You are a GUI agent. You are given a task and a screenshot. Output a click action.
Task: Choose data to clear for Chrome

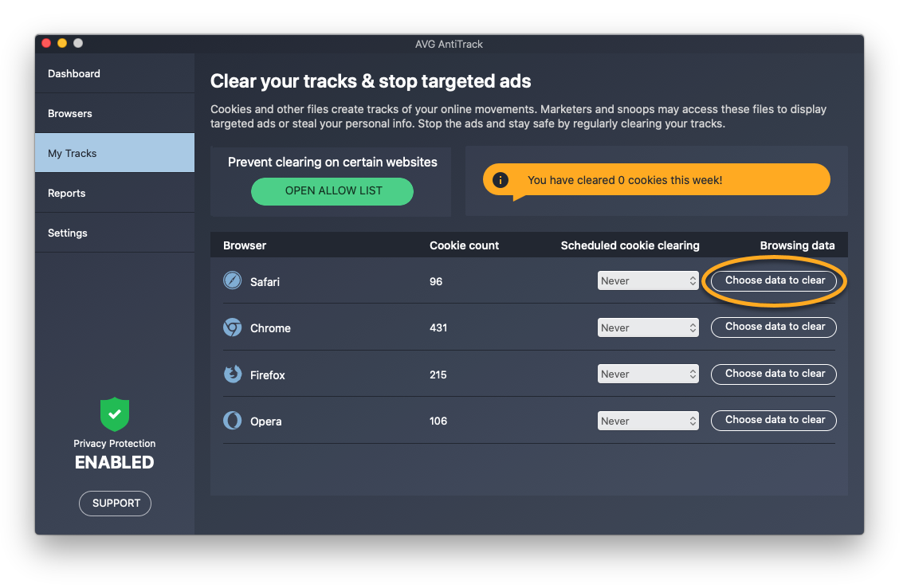774,327
